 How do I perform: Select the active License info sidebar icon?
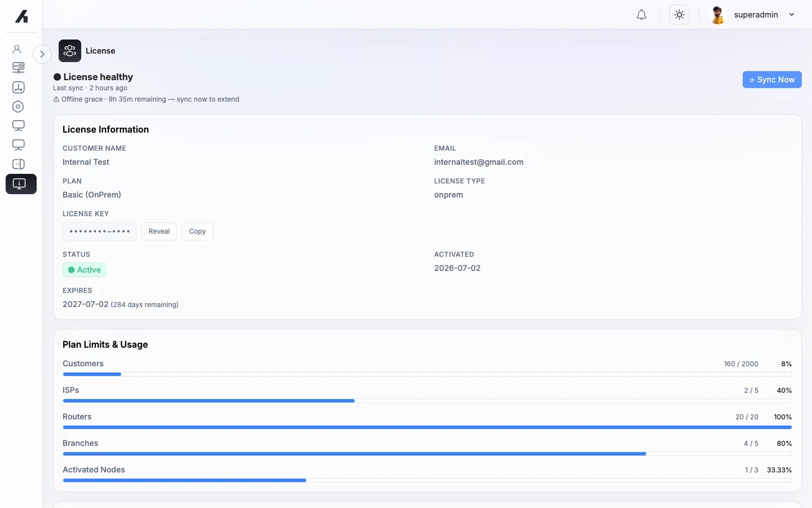[x=21, y=184]
